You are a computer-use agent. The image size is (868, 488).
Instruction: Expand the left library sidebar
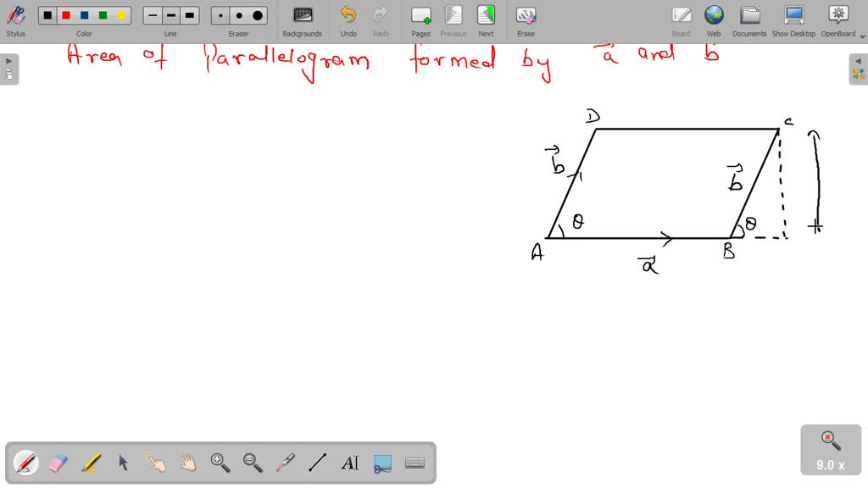8,59
